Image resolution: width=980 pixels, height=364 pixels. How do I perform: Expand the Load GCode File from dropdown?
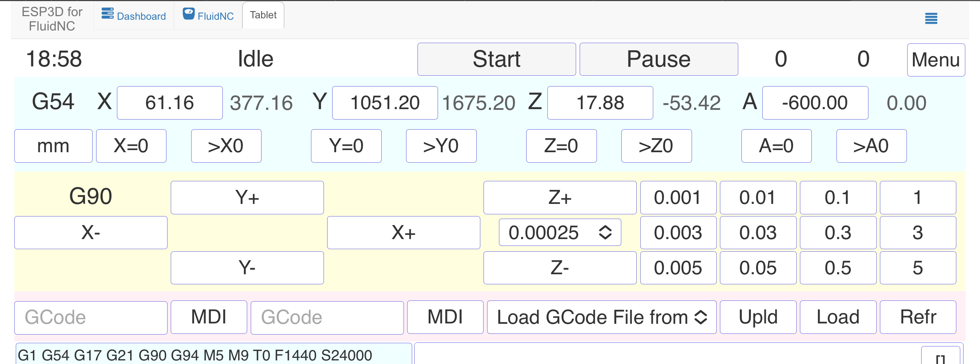[601, 317]
